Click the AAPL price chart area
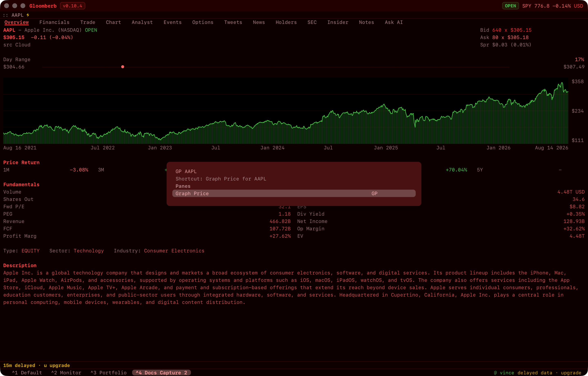This screenshot has width=588, height=376. (x=286, y=111)
